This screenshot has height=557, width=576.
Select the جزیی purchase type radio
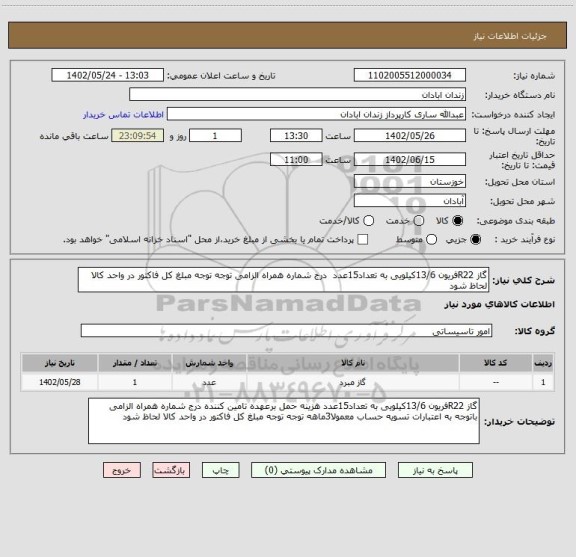click(476, 240)
